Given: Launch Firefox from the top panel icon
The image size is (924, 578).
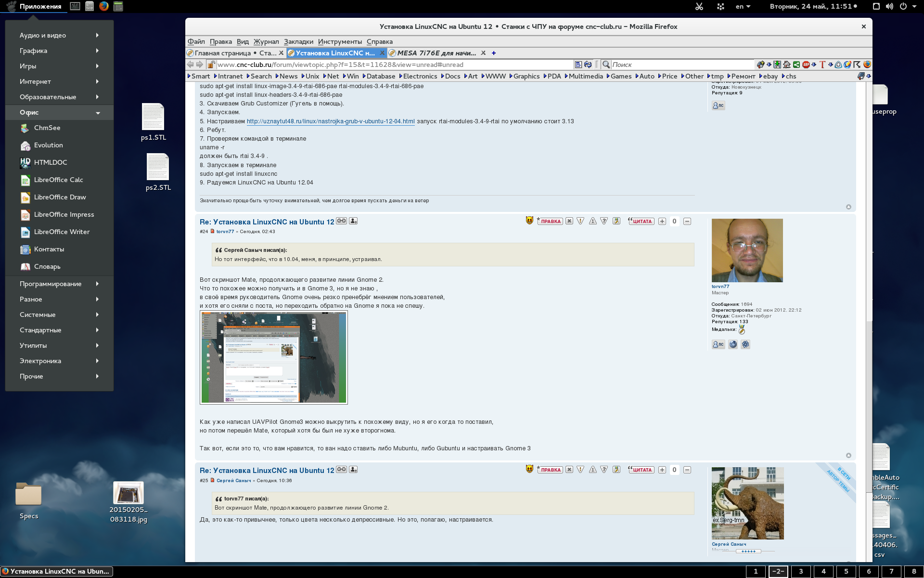Looking at the screenshot, I should coord(103,6).
